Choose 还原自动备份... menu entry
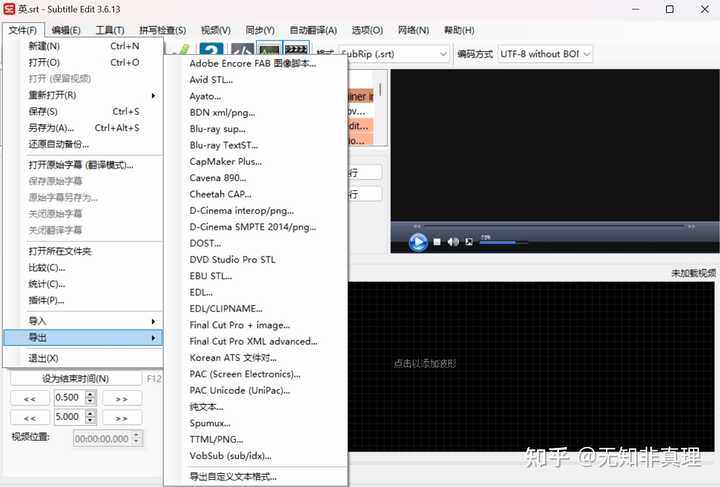The image size is (720, 487). tap(83, 144)
